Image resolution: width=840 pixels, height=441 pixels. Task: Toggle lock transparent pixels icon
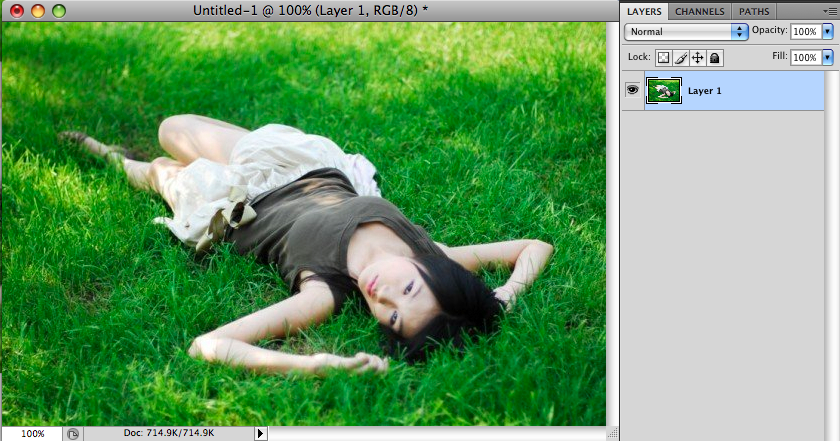click(x=663, y=58)
